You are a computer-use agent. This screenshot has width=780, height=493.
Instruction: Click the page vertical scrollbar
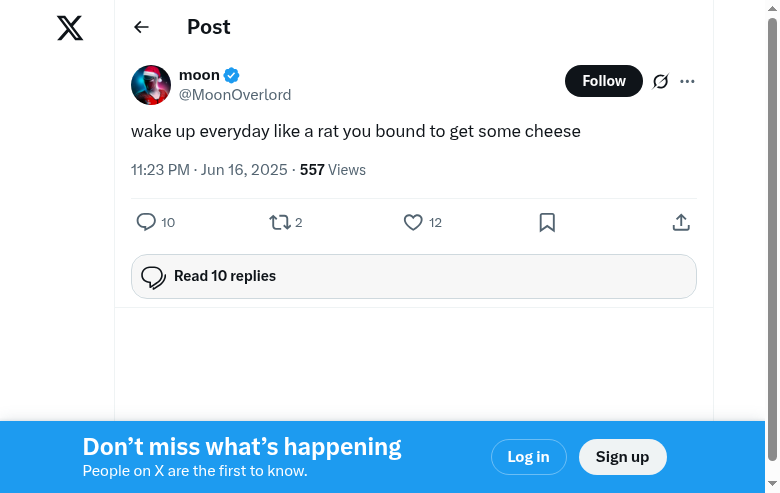pos(771,240)
